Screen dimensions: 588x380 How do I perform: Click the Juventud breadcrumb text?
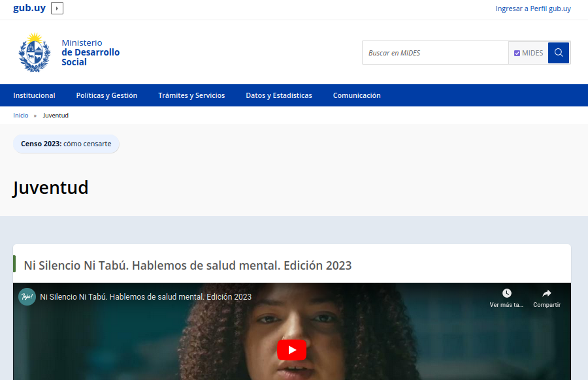tap(56, 116)
